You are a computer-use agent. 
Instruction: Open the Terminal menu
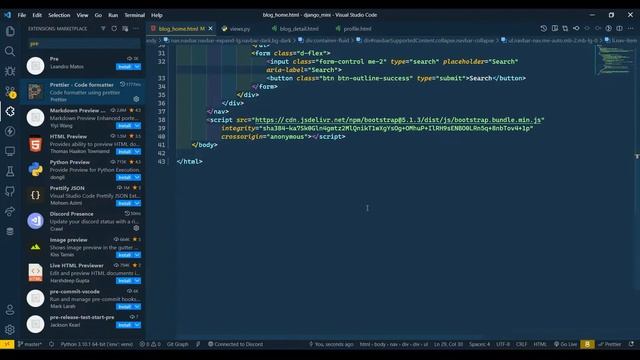[135, 15]
